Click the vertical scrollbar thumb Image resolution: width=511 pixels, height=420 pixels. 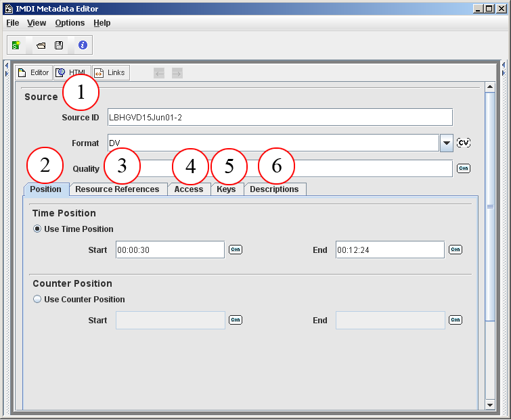coord(490,207)
